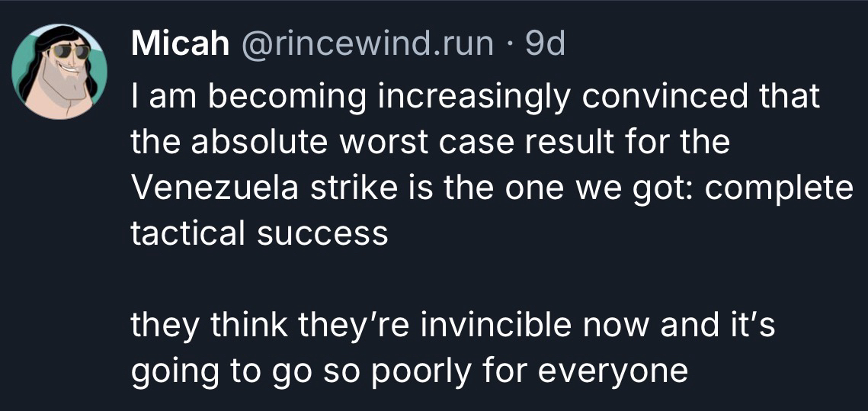Image resolution: width=868 pixels, height=411 pixels.
Task: Click the 9d post timestamp
Action: (x=545, y=45)
